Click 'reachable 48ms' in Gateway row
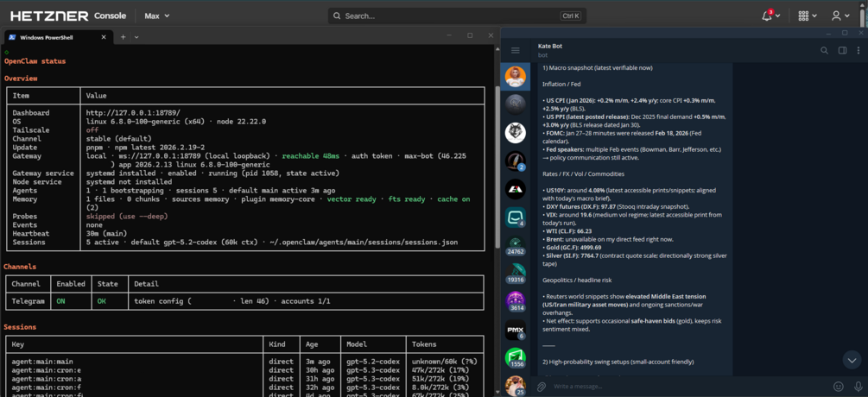The image size is (868, 397). point(311,156)
